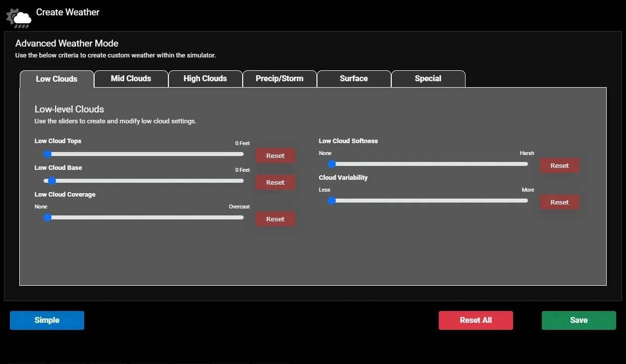
Task: Select the Precip/Storm tab
Action: pos(279,79)
